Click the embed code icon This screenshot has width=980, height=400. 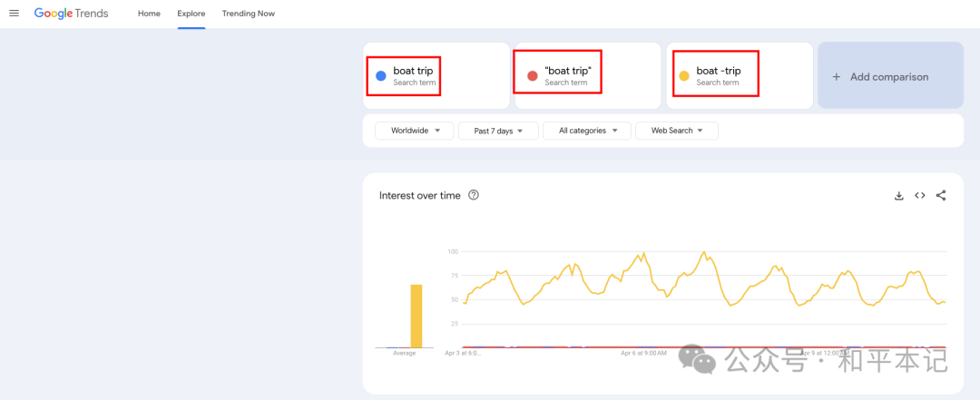click(x=919, y=196)
